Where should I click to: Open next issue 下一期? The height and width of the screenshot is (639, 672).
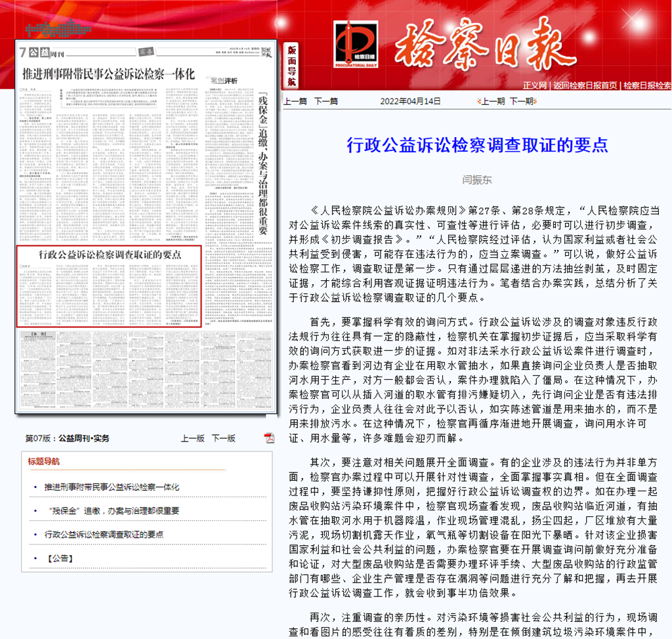point(522,101)
